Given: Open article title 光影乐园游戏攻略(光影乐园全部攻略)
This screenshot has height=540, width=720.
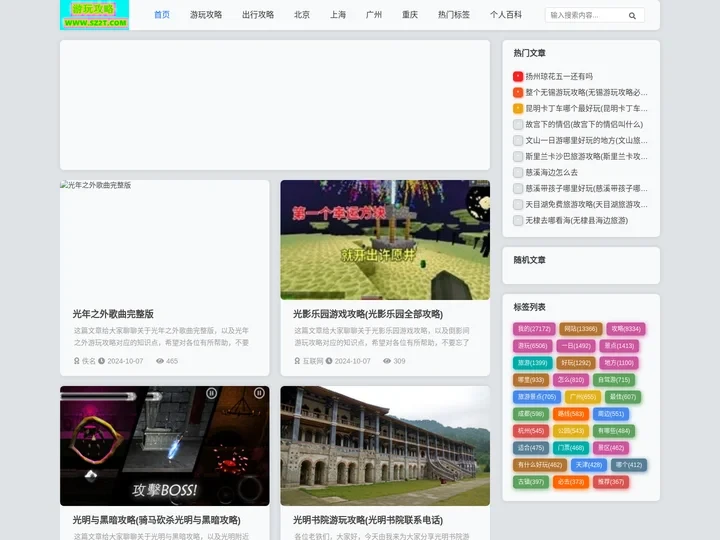Looking at the screenshot, I should click(x=368, y=314).
